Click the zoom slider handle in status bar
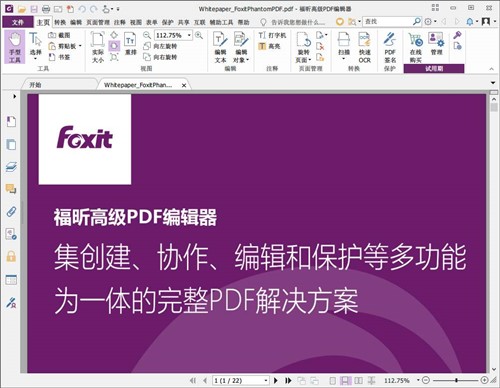Viewport: 500px width, 388px height. (x=456, y=380)
